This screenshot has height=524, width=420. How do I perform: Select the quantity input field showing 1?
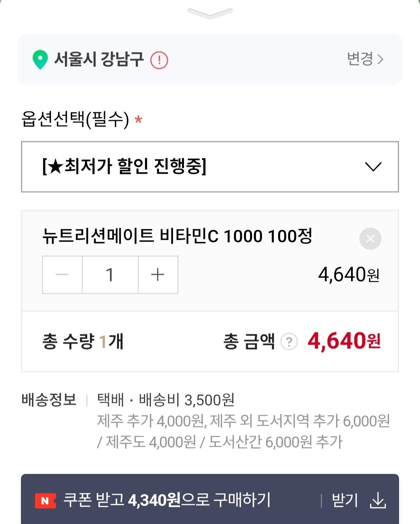pos(110,274)
